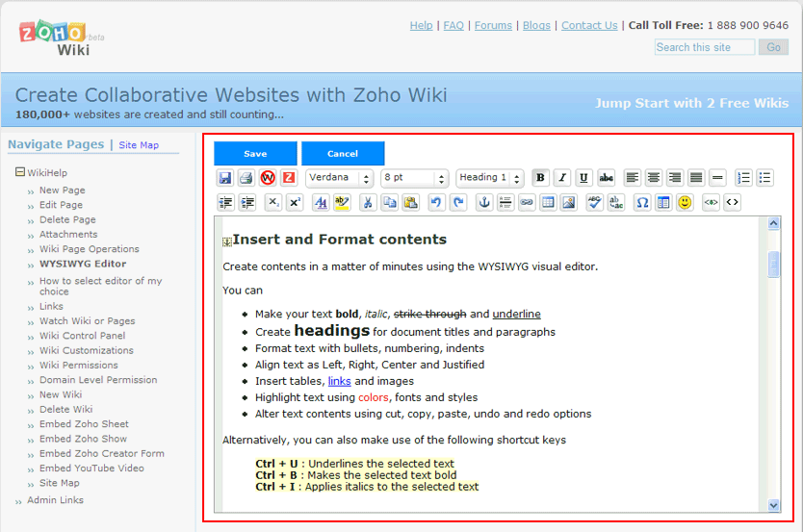Screen dimensions: 803x532
Task: Align text to the right
Action: tap(675, 178)
